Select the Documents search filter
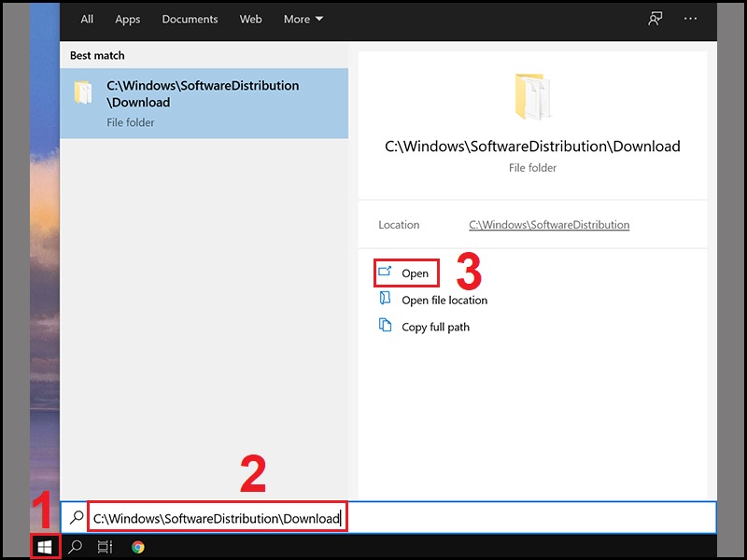This screenshot has height=560, width=747. (x=190, y=19)
